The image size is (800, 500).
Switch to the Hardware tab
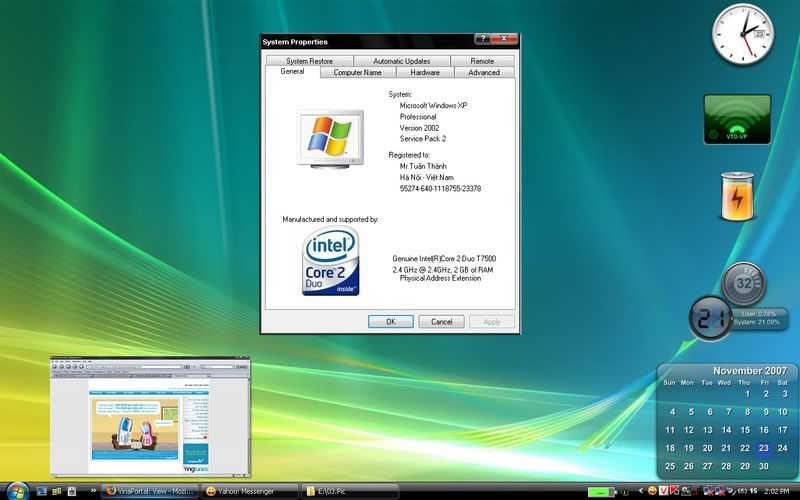click(425, 73)
